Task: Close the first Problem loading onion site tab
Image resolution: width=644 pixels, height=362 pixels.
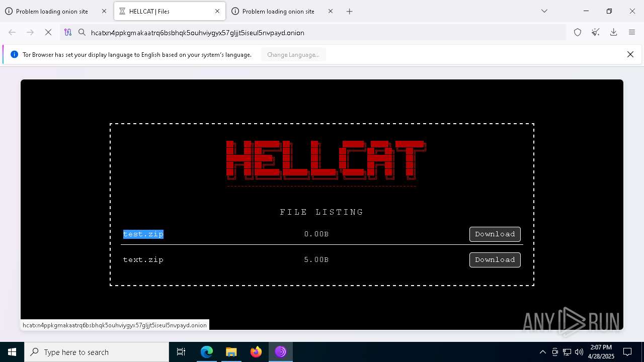Action: (104, 11)
